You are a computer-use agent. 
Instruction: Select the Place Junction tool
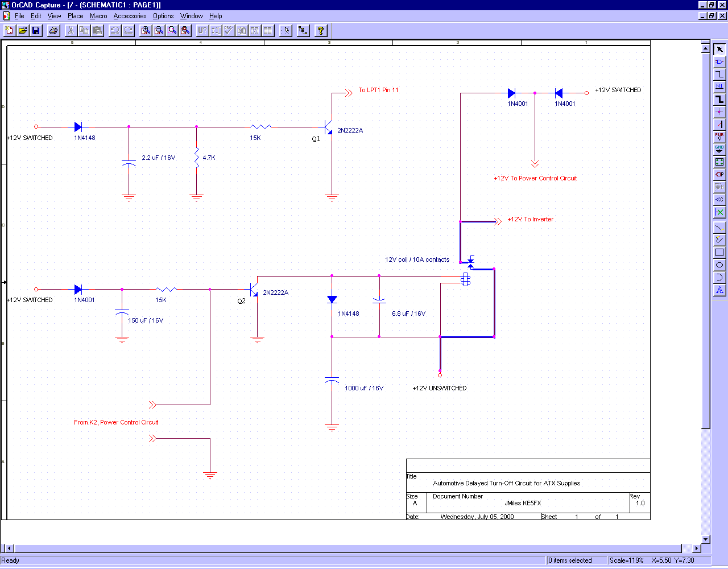tap(719, 112)
